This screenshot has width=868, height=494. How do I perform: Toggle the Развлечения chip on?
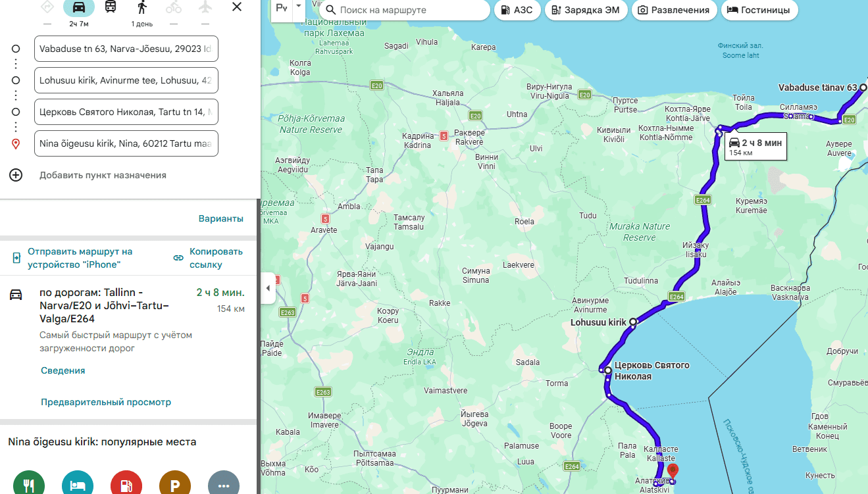674,10
